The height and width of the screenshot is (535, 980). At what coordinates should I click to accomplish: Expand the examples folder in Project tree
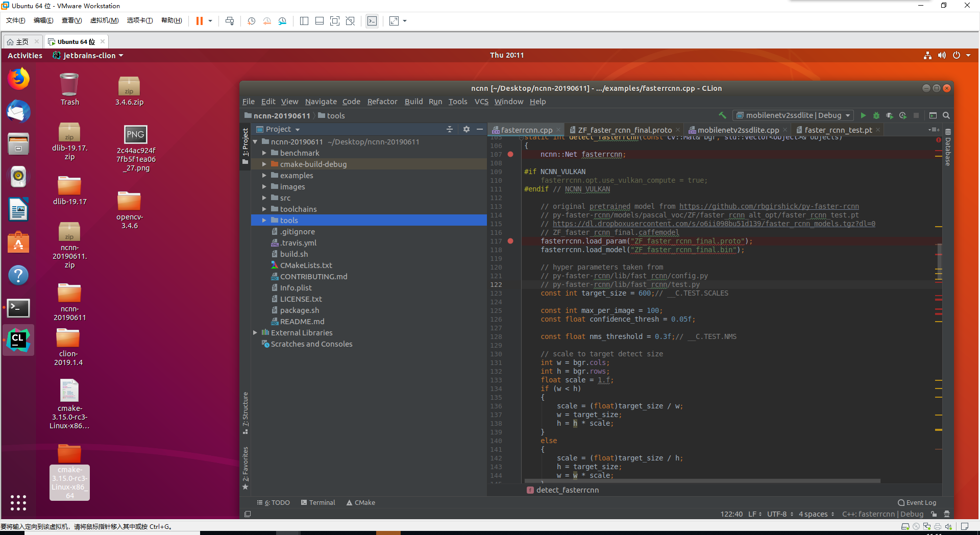point(264,175)
